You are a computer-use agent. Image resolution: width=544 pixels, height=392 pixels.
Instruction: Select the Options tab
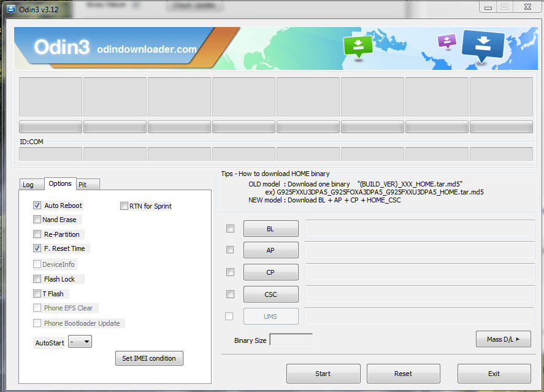coord(60,183)
